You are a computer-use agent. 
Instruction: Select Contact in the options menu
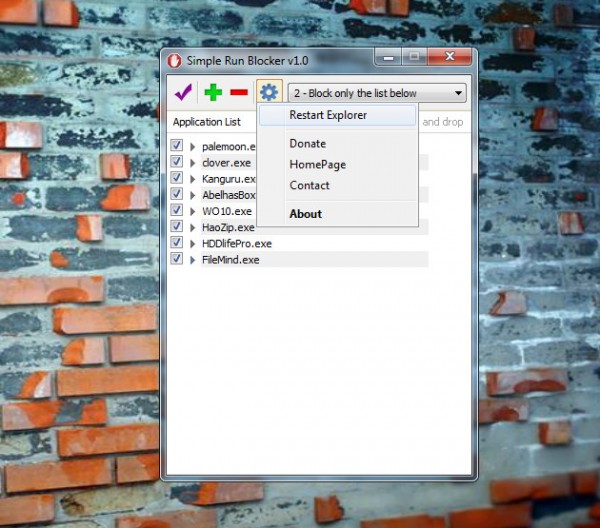(309, 185)
